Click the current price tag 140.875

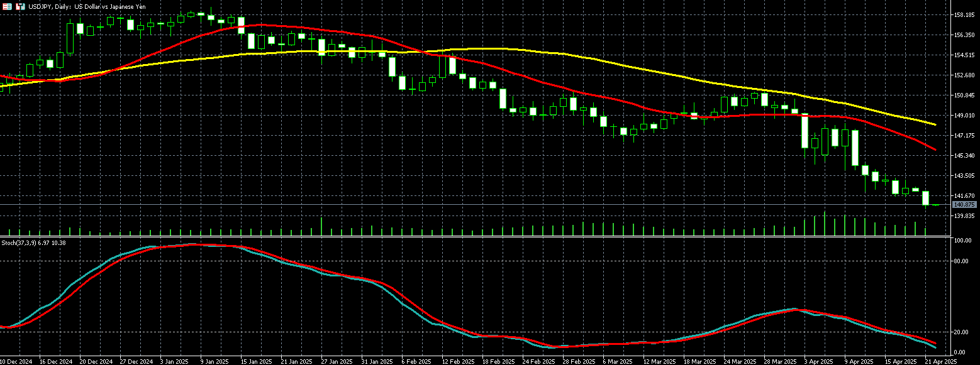point(964,205)
